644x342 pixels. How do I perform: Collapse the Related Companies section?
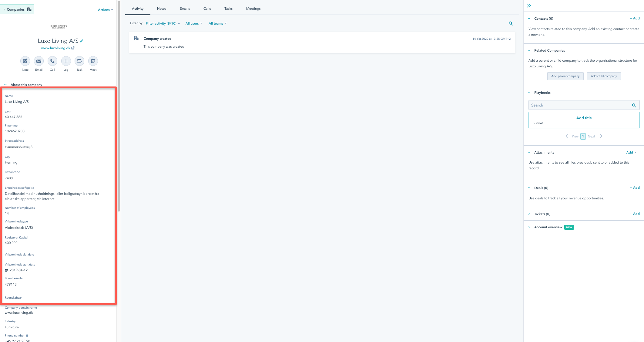tap(529, 50)
